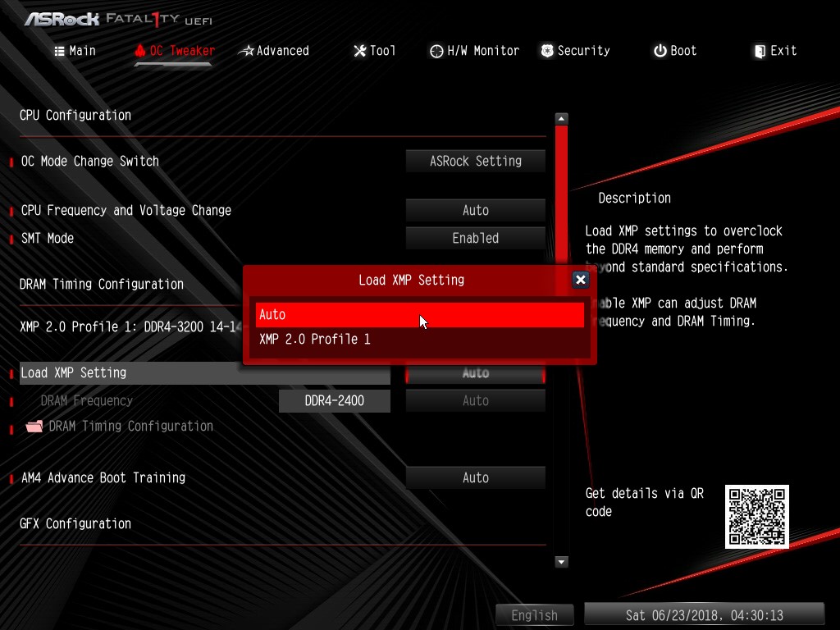Open the DRAM Timing Configuration folder
This screenshot has height=630, width=840.
point(34,427)
